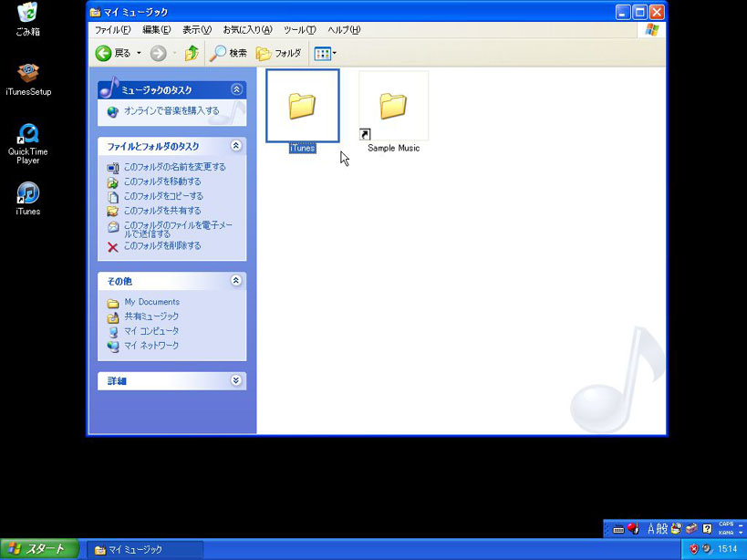This screenshot has height=560, width=747.
Task: Click the My Documents folder icon
Action: click(113, 303)
